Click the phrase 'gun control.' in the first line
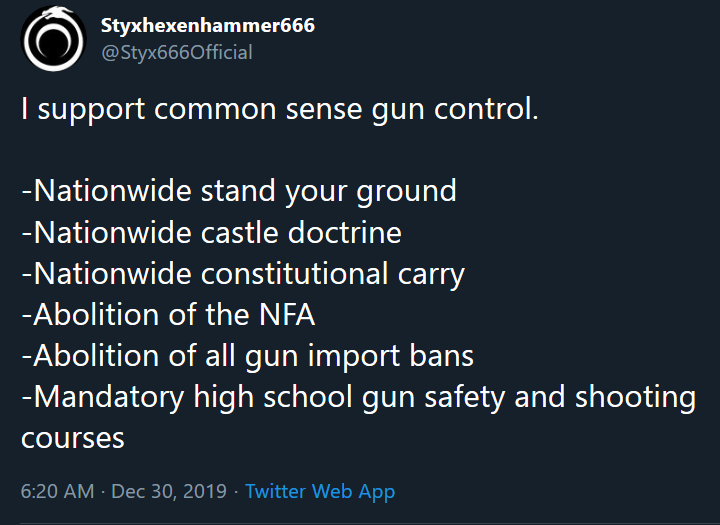The image size is (720, 525). tap(455, 110)
